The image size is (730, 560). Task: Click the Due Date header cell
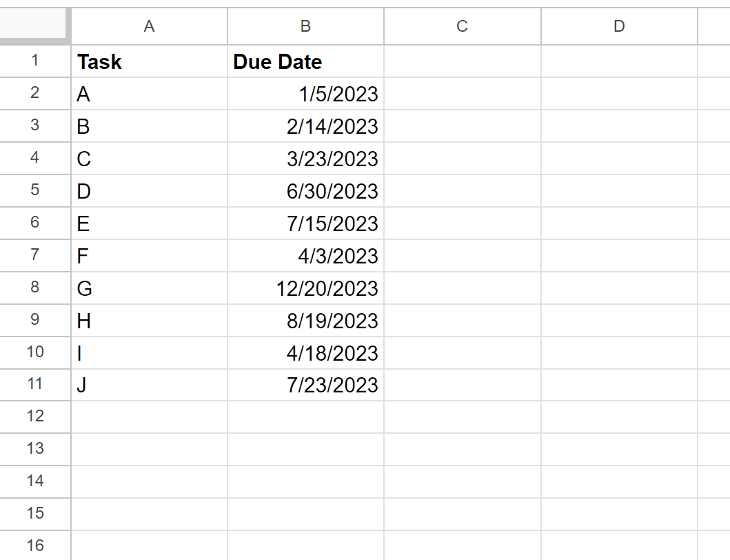(x=305, y=62)
